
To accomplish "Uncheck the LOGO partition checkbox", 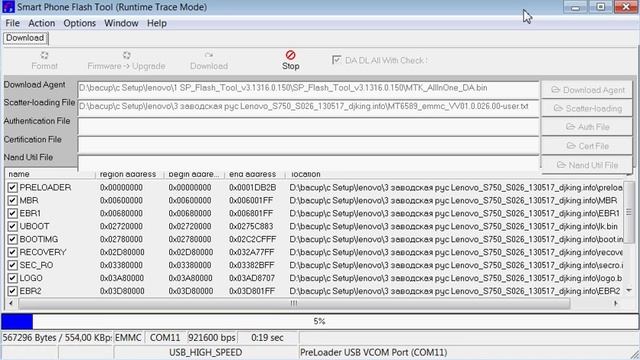I will click(x=12, y=278).
